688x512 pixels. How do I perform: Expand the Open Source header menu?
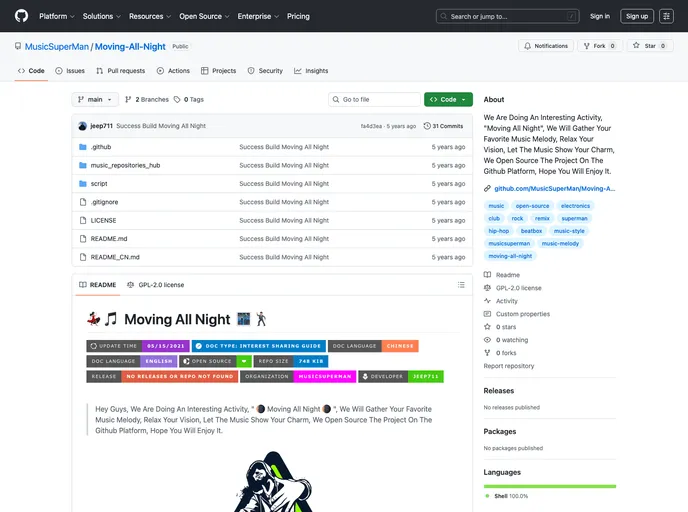(204, 16)
